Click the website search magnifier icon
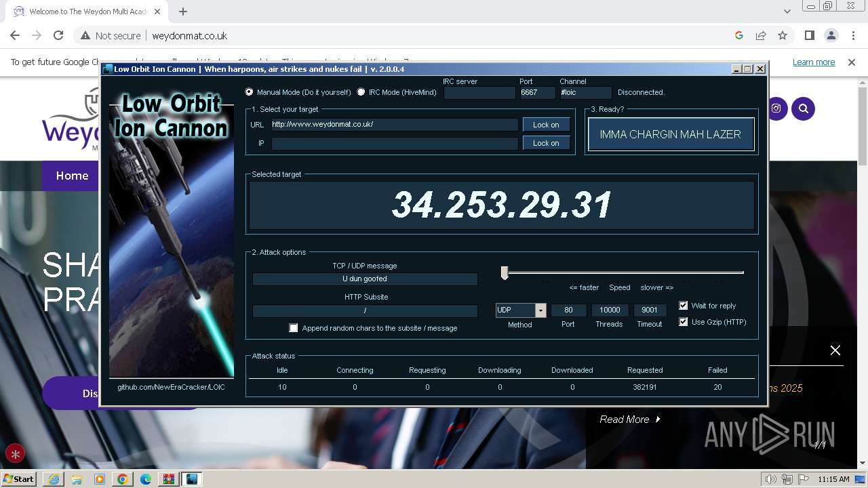The height and width of the screenshot is (488, 868). point(804,108)
